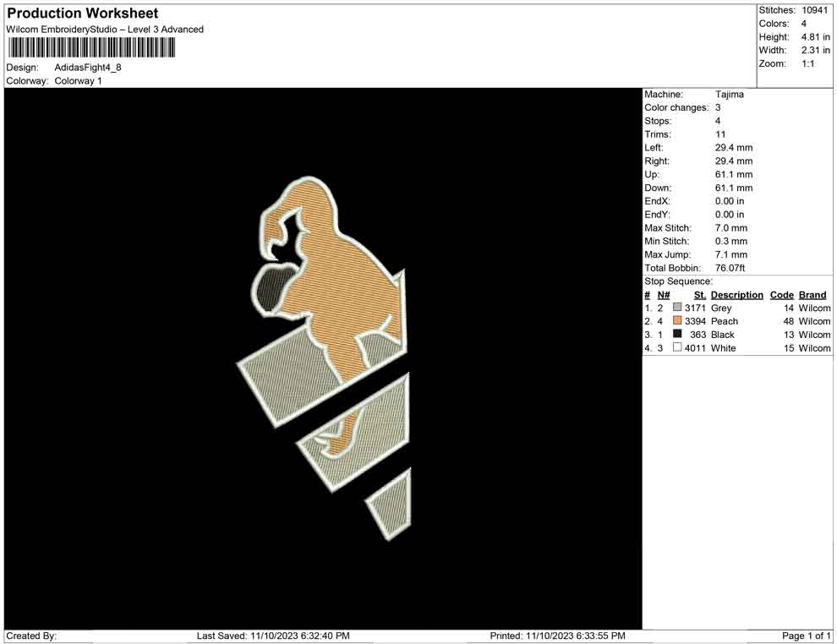Image resolution: width=837 pixels, height=644 pixels.
Task: Click the Peach thread color swatch
Action: [x=677, y=320]
